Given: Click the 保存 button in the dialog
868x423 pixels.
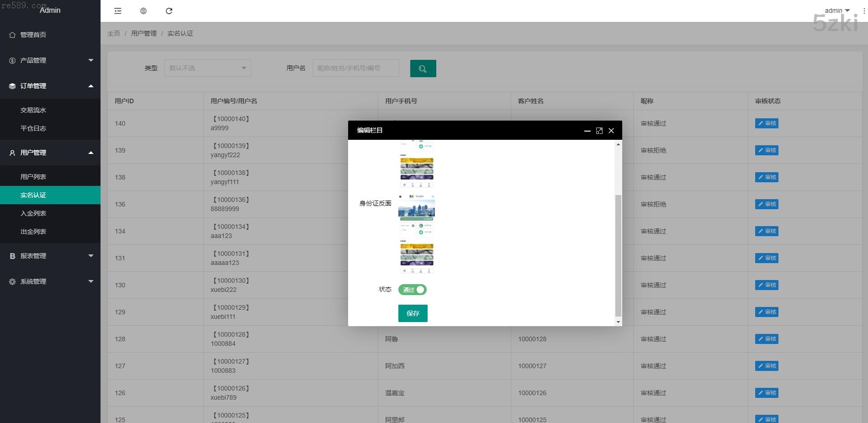Looking at the screenshot, I should tap(413, 313).
